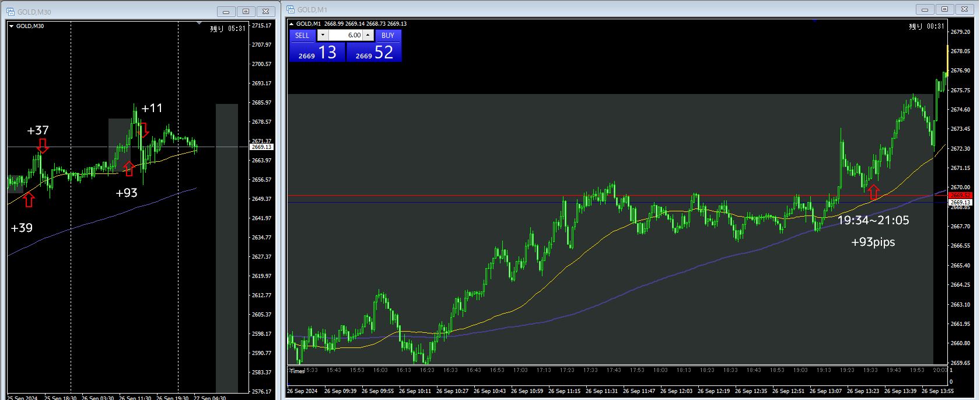The width and height of the screenshot is (980, 400).
Task: Click the GOLD,M30 symbol label inside chart
Action: 30,26
